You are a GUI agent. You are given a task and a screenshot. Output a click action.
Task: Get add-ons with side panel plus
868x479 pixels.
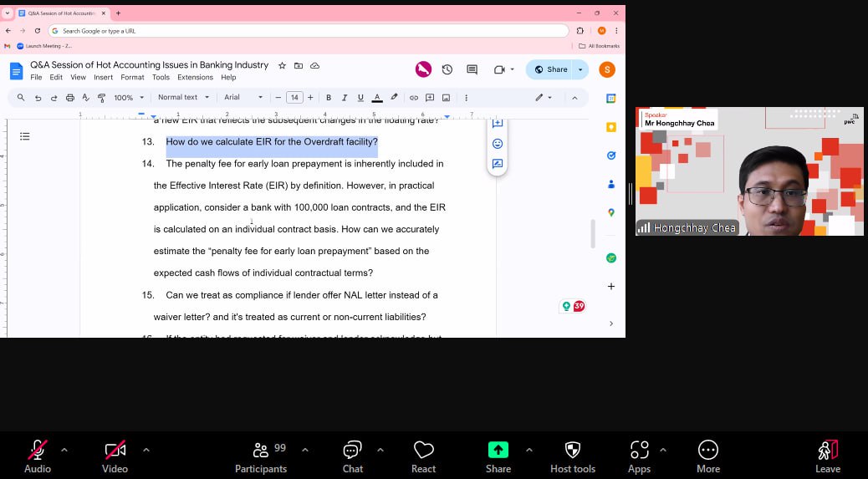(x=611, y=287)
